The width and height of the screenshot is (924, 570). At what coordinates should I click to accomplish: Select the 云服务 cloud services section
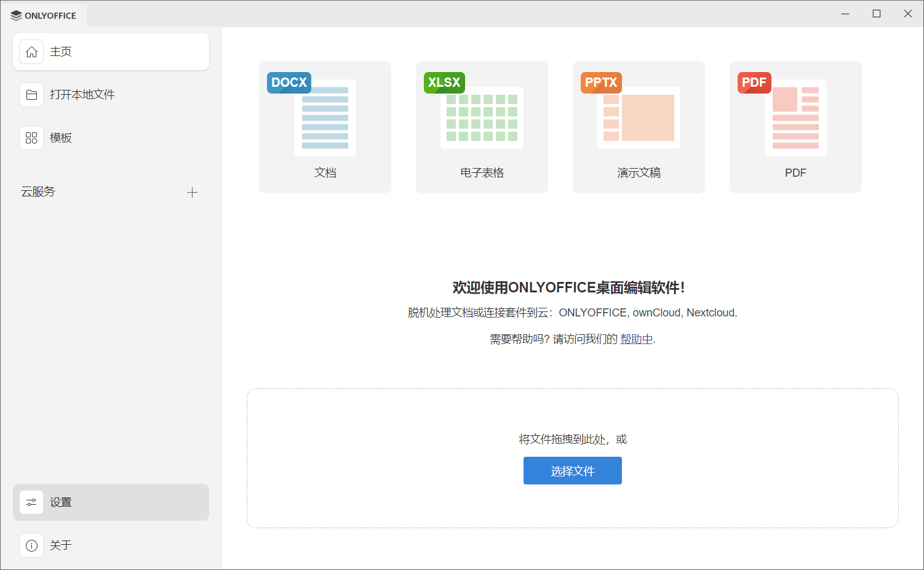pos(39,191)
